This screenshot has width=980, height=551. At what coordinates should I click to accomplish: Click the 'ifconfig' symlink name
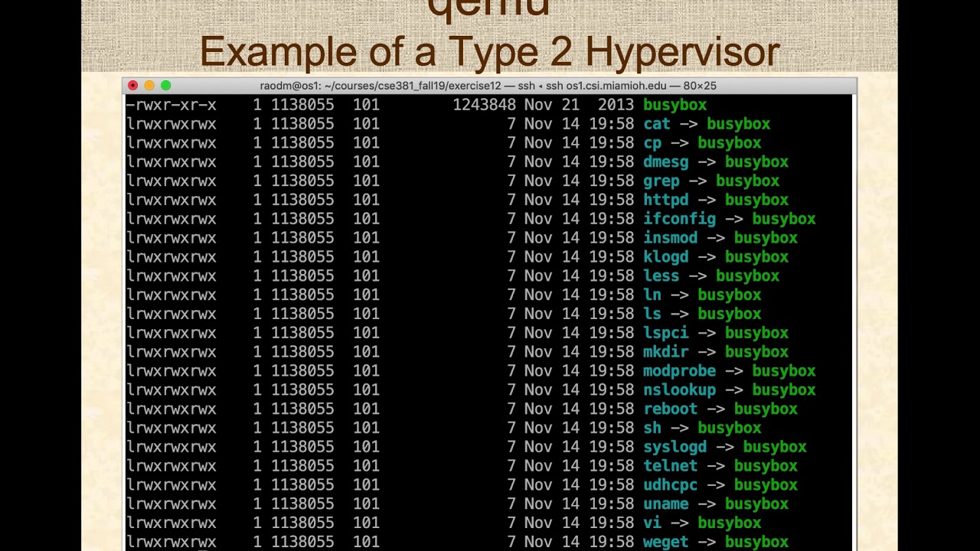point(679,219)
